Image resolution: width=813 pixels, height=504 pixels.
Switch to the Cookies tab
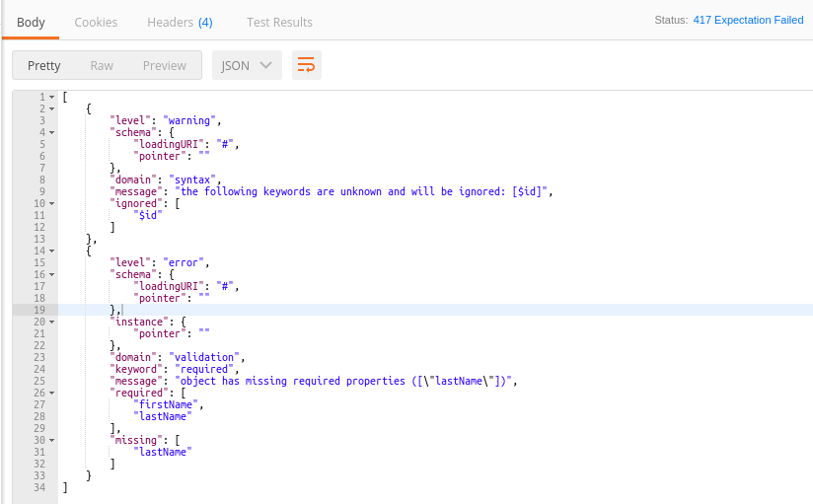coord(96,23)
